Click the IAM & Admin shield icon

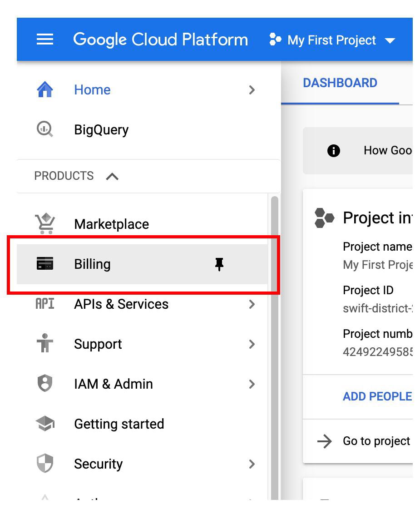coord(45,383)
